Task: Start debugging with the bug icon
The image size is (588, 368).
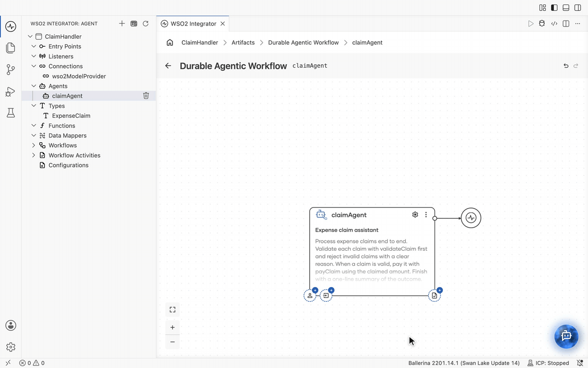Action: (x=542, y=24)
